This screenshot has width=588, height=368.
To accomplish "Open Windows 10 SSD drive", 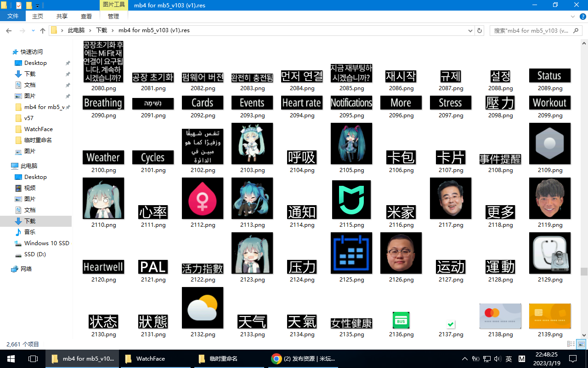I will click(47, 243).
